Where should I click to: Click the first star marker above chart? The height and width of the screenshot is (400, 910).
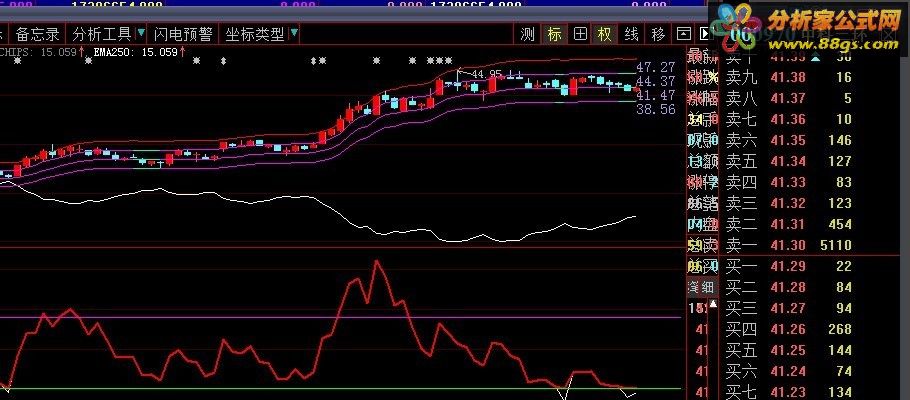click(x=17, y=60)
